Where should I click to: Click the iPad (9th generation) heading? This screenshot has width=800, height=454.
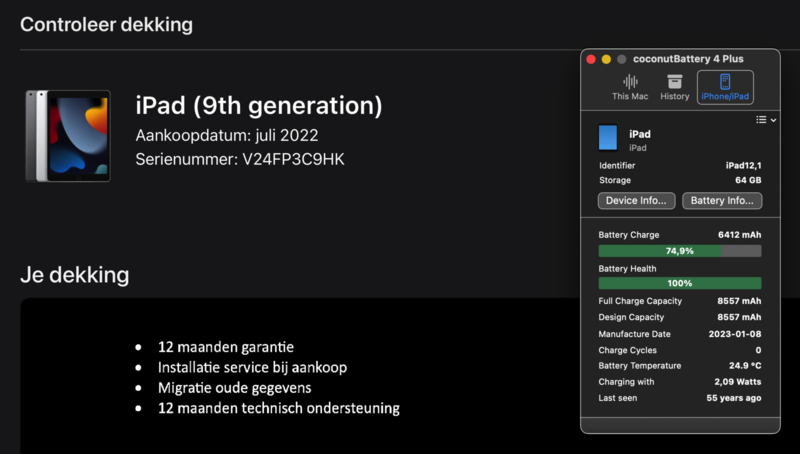(259, 106)
